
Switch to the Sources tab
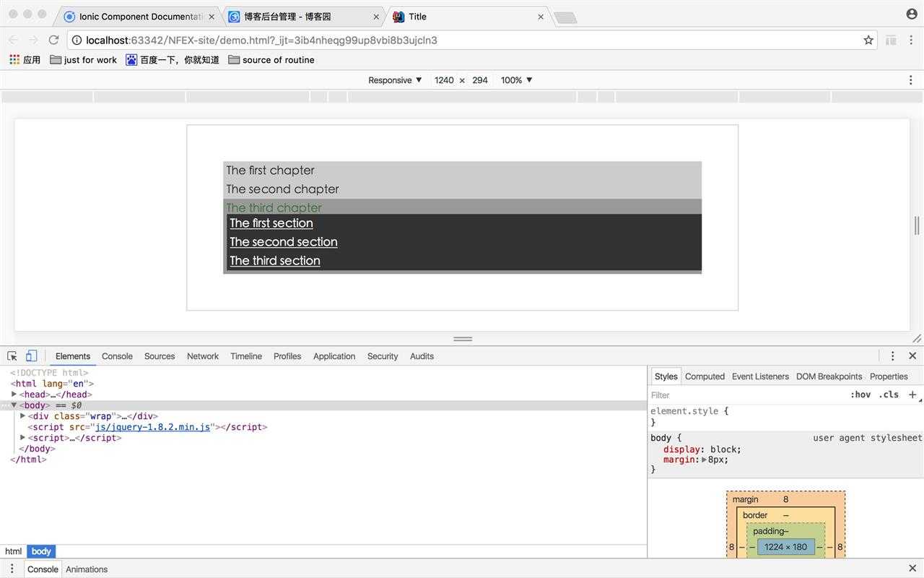pos(160,356)
